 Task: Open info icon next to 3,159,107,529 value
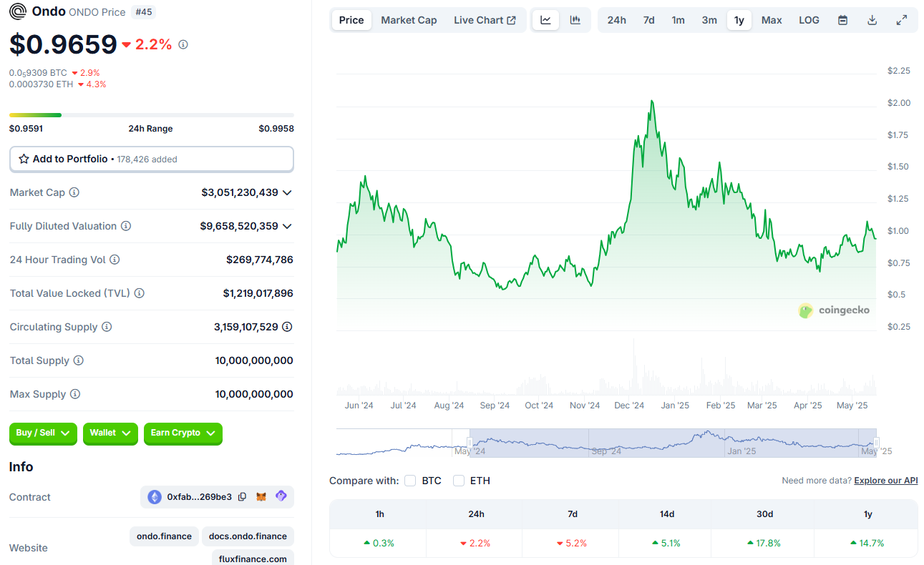point(287,327)
